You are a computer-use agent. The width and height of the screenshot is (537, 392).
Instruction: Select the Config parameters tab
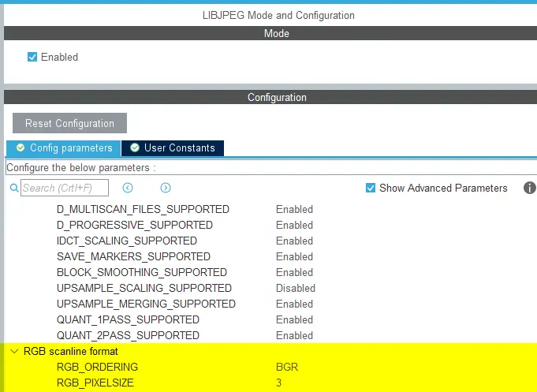[x=71, y=148]
